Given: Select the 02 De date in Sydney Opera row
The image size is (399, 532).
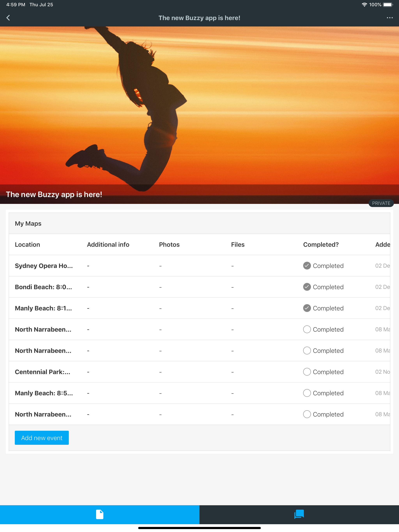Looking at the screenshot, I should (382, 266).
